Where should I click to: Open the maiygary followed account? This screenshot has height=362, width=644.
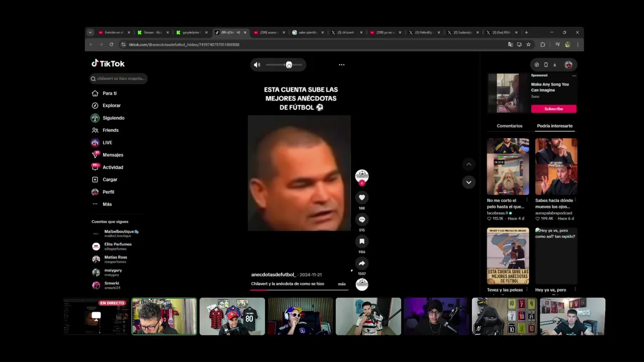(107, 273)
